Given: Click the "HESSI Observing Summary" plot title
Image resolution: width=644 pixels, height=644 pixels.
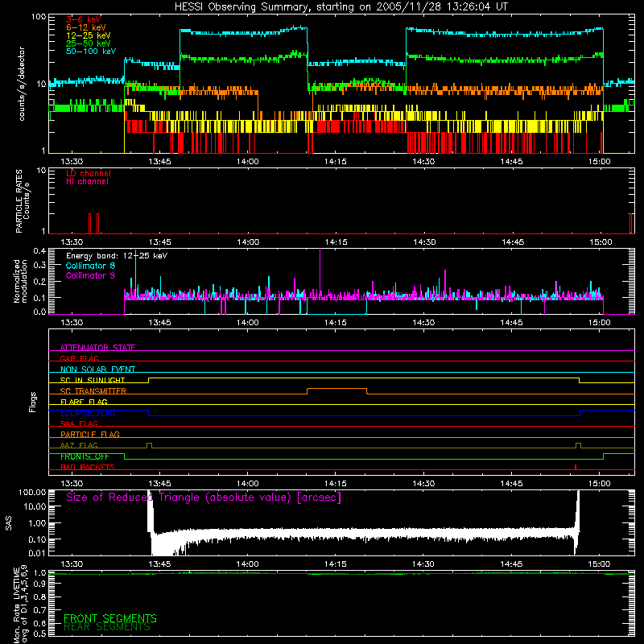Looking at the screenshot, I should 341,7.
